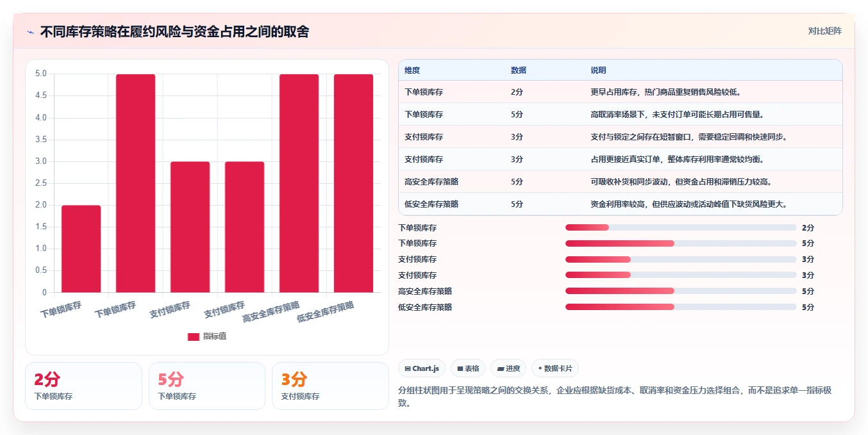
Task: Open the 3分 支付锁库存 data card
Action: click(330, 386)
